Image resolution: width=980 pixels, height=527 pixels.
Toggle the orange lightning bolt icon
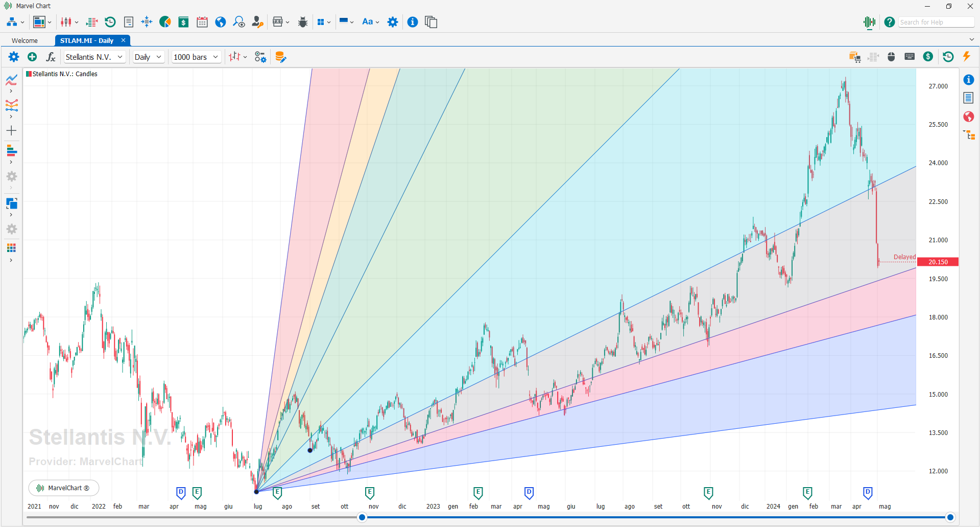(966, 56)
